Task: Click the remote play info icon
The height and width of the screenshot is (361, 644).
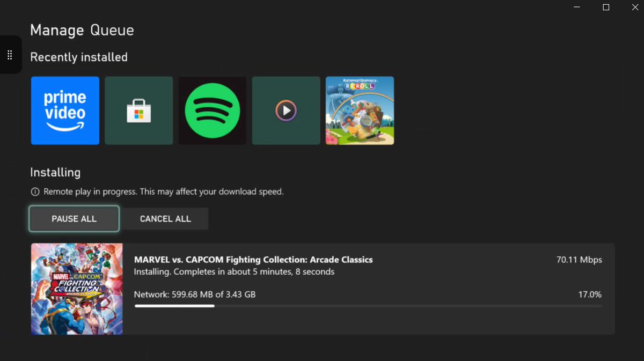Action: pos(35,191)
